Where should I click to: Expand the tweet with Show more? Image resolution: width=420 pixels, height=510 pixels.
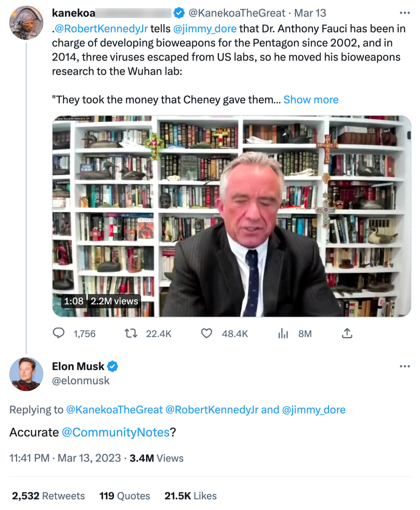(x=311, y=99)
